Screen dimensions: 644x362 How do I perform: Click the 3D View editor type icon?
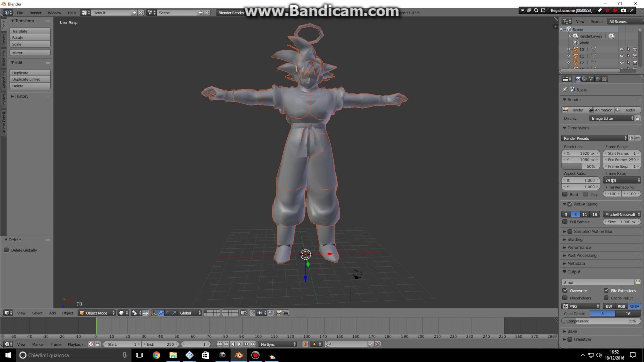[x=8, y=313]
